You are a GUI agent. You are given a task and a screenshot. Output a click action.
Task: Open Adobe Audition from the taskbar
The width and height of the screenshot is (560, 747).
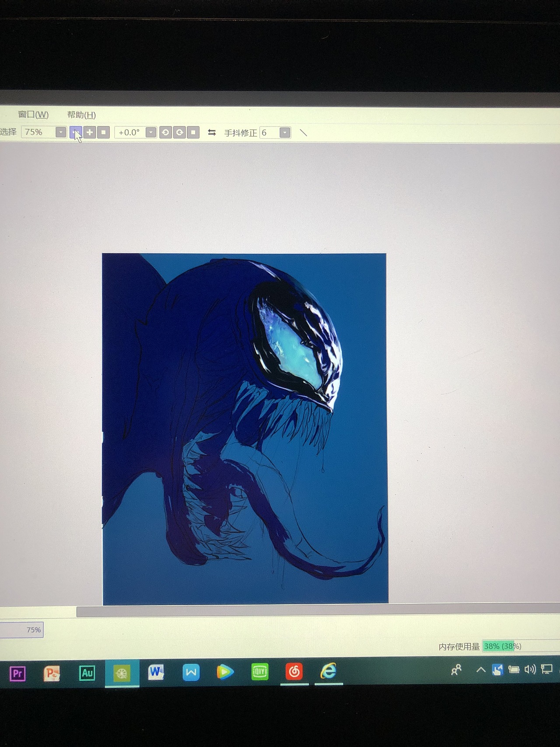pos(87,673)
